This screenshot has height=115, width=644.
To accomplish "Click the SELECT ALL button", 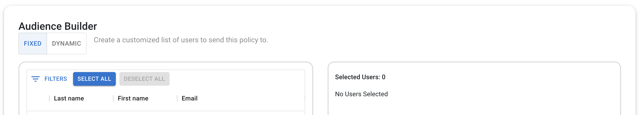I will (x=94, y=79).
